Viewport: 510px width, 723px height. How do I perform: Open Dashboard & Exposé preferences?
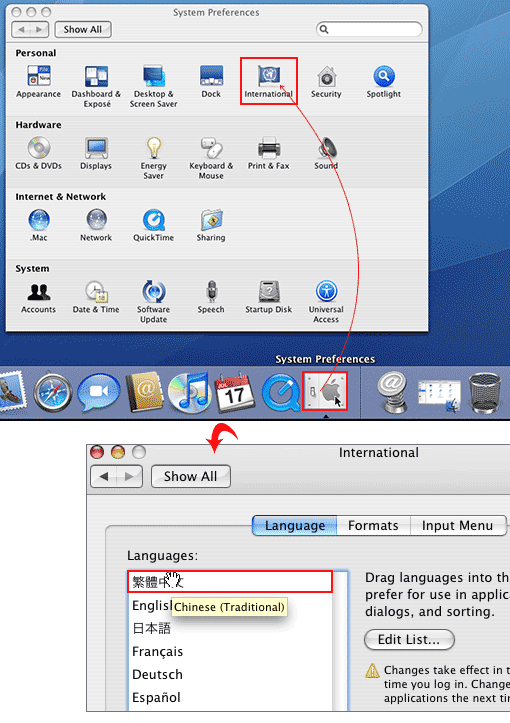pos(96,86)
